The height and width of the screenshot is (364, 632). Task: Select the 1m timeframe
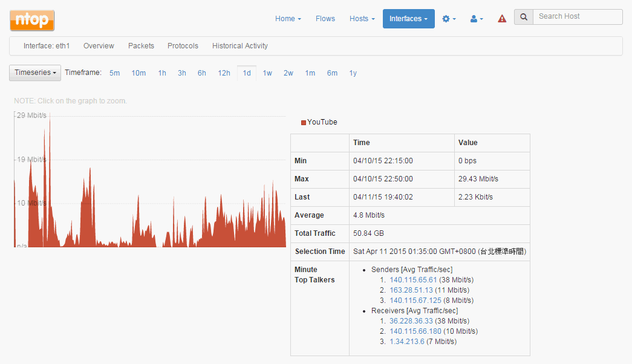(x=310, y=73)
